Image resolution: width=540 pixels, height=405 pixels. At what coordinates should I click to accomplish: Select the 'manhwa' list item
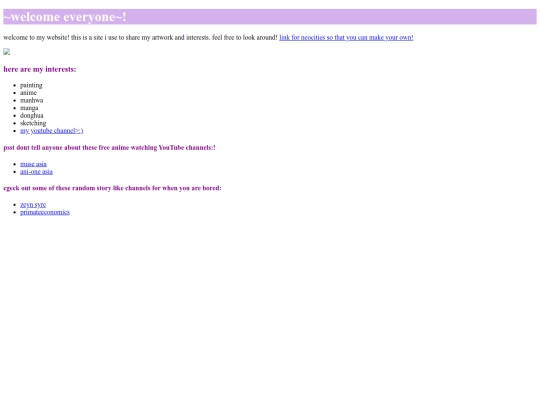click(31, 100)
